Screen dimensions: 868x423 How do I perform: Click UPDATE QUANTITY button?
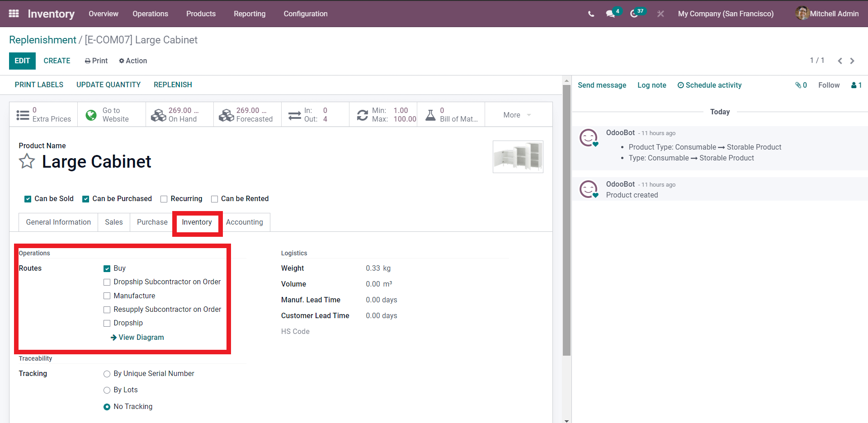[x=108, y=85]
